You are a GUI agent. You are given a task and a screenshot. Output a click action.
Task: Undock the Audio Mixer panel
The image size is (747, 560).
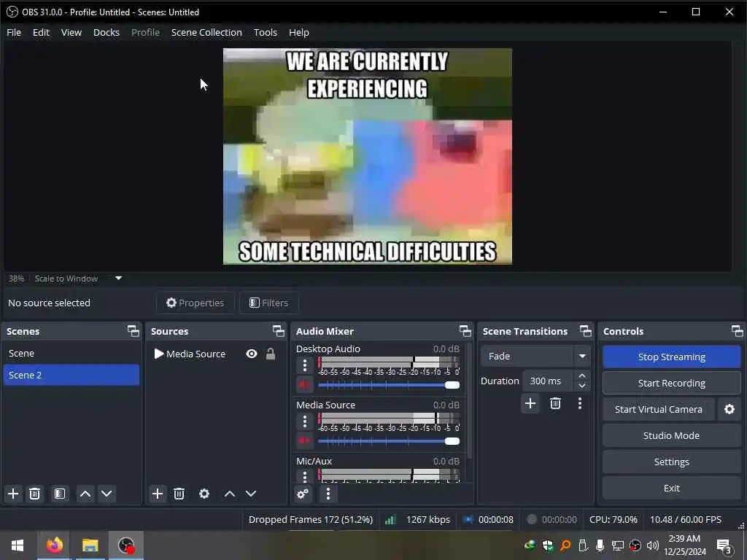[465, 331]
